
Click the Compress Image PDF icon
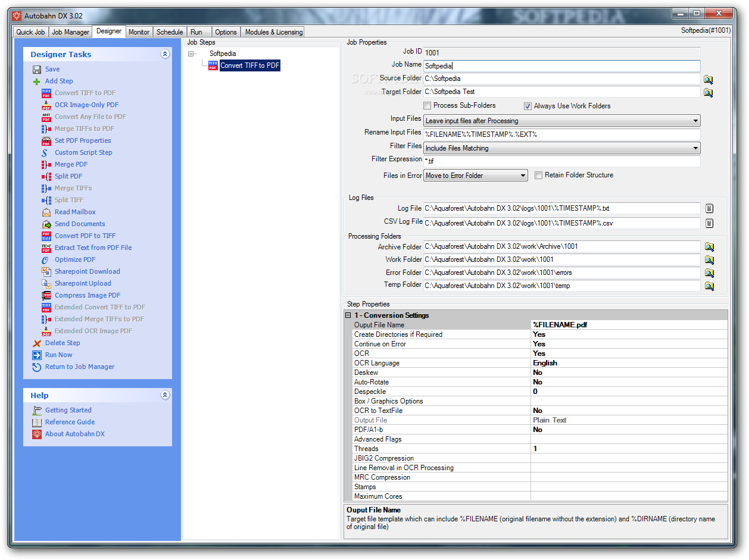[x=46, y=296]
